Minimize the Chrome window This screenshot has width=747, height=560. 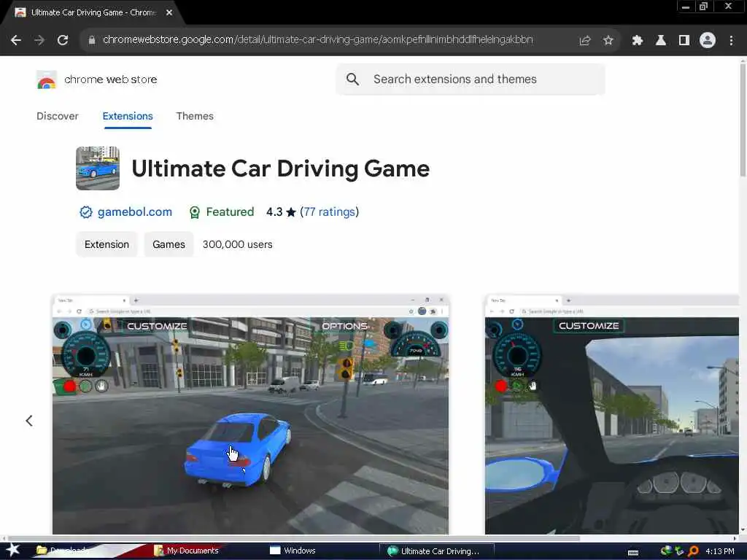686,7
